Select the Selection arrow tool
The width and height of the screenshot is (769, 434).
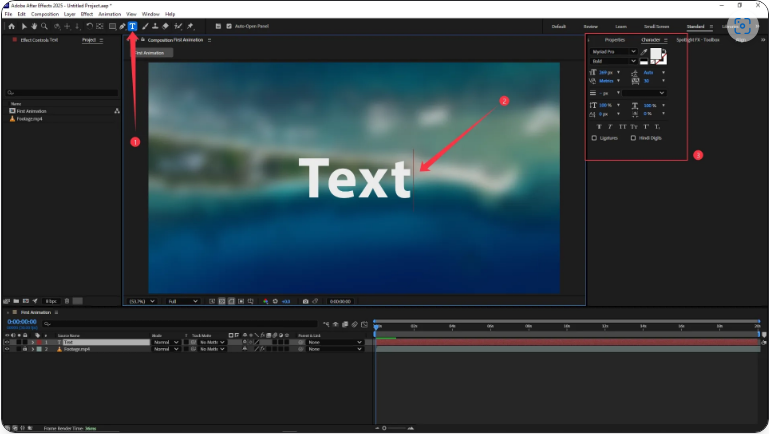coord(24,26)
